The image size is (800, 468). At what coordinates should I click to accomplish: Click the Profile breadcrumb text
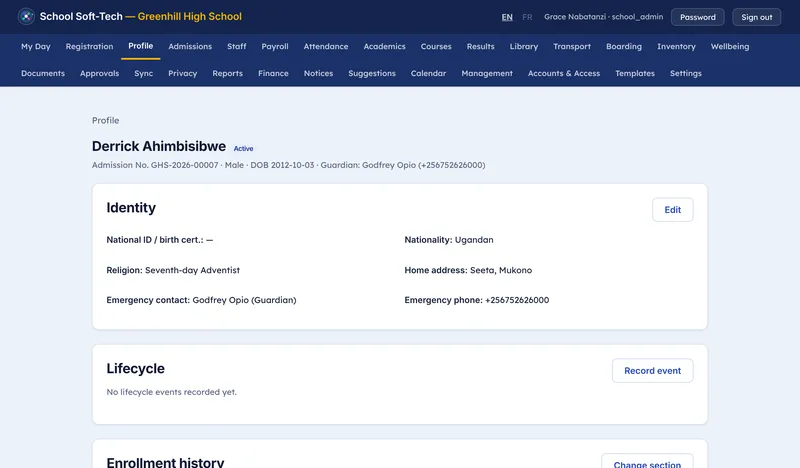pos(106,120)
